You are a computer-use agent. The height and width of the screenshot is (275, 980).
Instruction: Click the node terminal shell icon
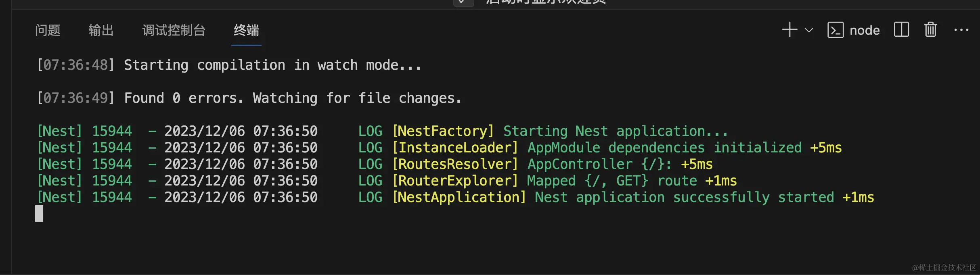[835, 30]
